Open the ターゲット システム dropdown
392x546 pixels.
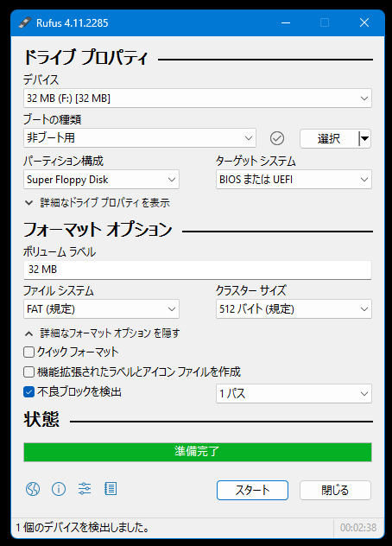click(x=294, y=180)
